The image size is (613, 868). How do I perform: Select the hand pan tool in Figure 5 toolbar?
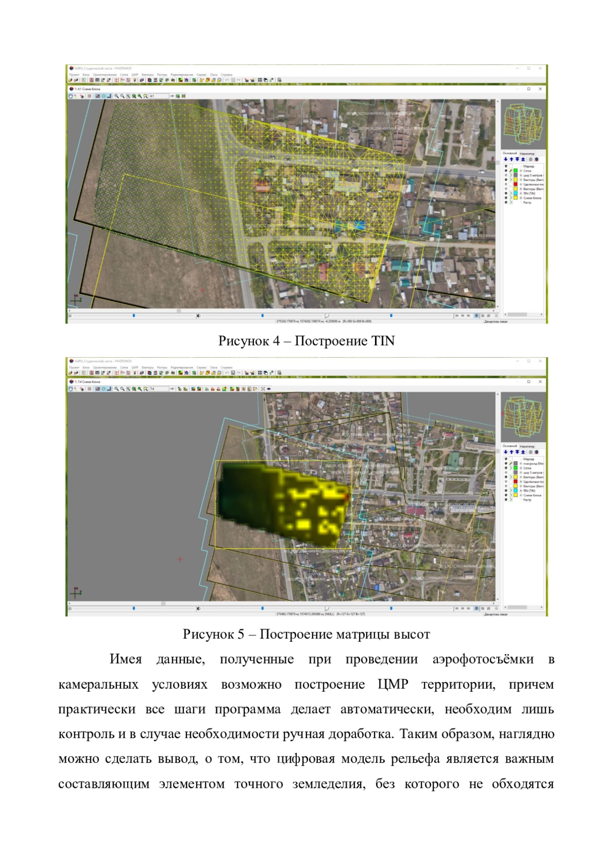pos(70,389)
